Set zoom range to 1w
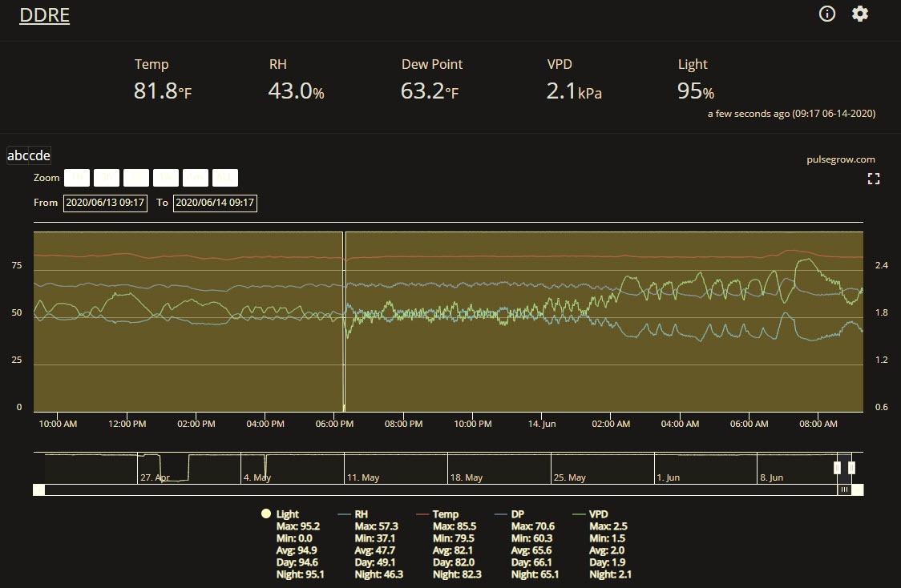 (165, 177)
